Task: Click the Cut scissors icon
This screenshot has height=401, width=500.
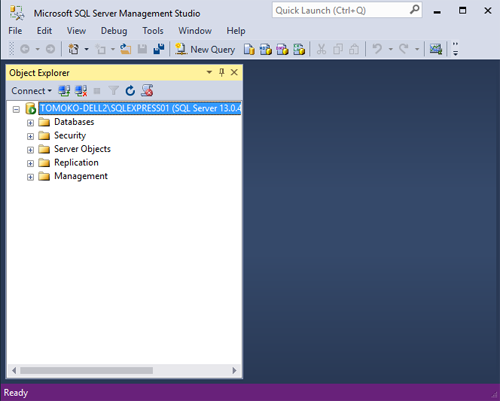Action: pyautogui.click(x=321, y=49)
